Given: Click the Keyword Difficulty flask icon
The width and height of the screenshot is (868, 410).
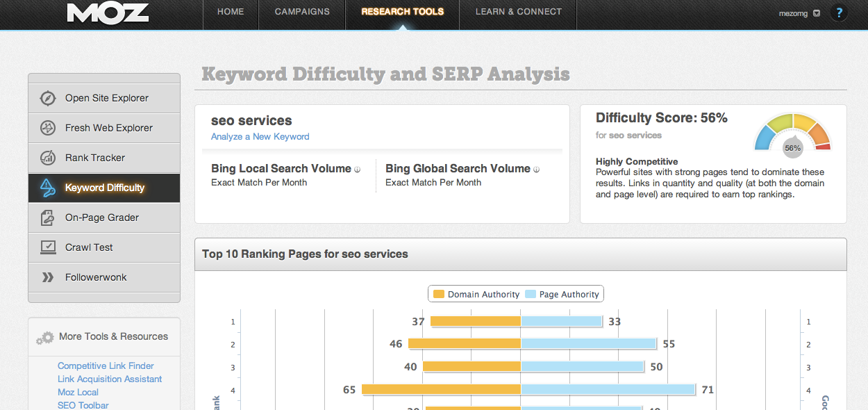Looking at the screenshot, I should [47, 188].
